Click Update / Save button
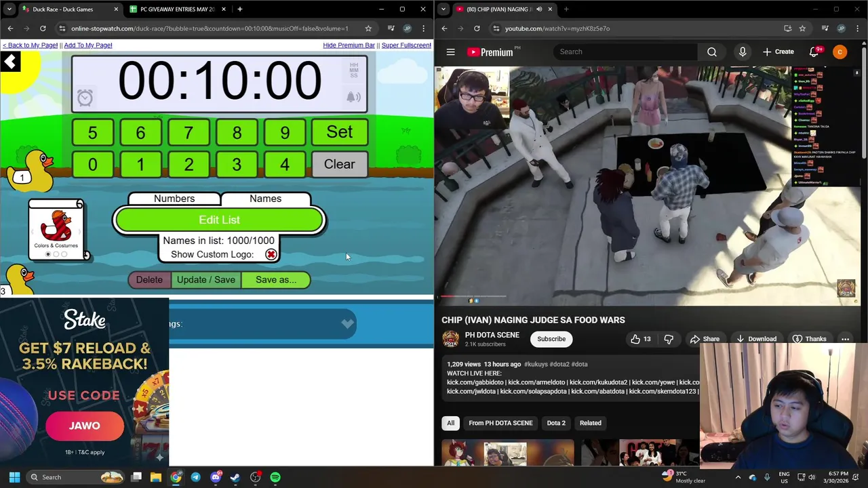The height and width of the screenshot is (488, 868). pos(206,280)
